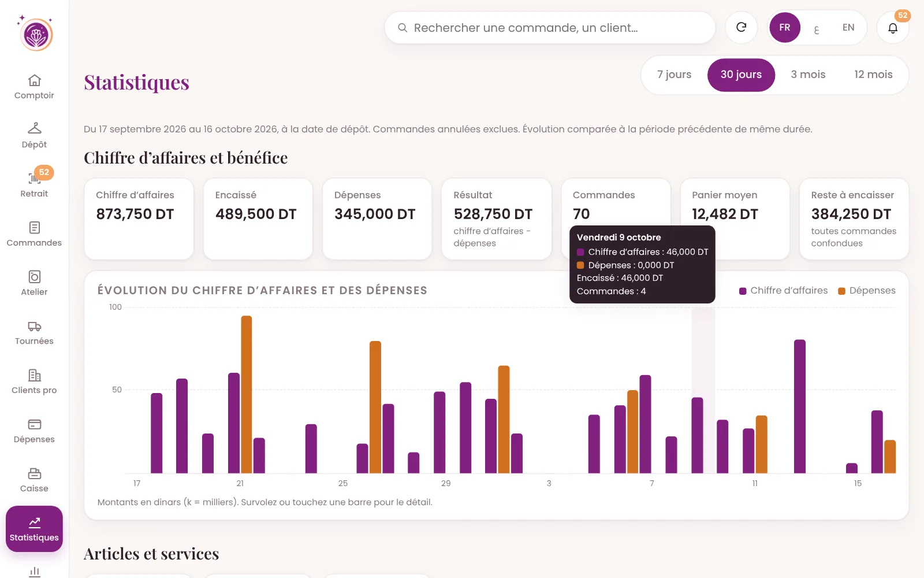
Task: Select the 30 jours period
Action: (741, 75)
